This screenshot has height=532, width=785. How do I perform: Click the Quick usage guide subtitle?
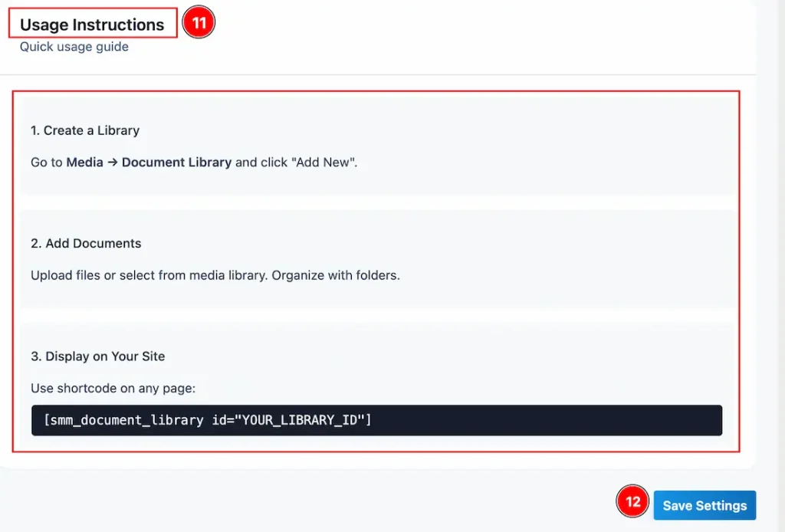pos(74,47)
